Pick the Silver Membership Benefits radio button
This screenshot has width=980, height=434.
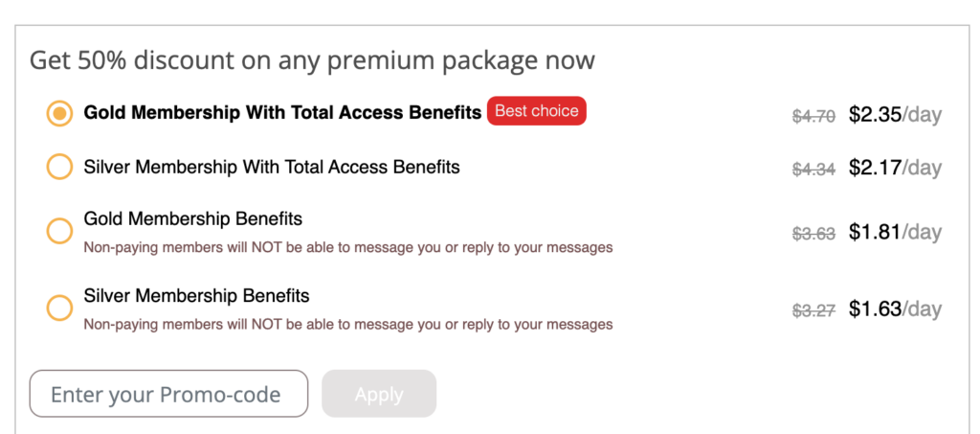(59, 308)
